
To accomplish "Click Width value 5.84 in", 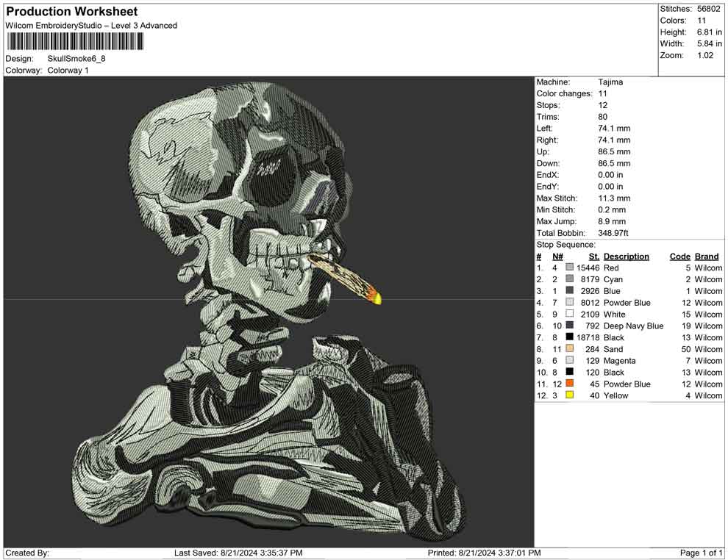I will 710,43.
